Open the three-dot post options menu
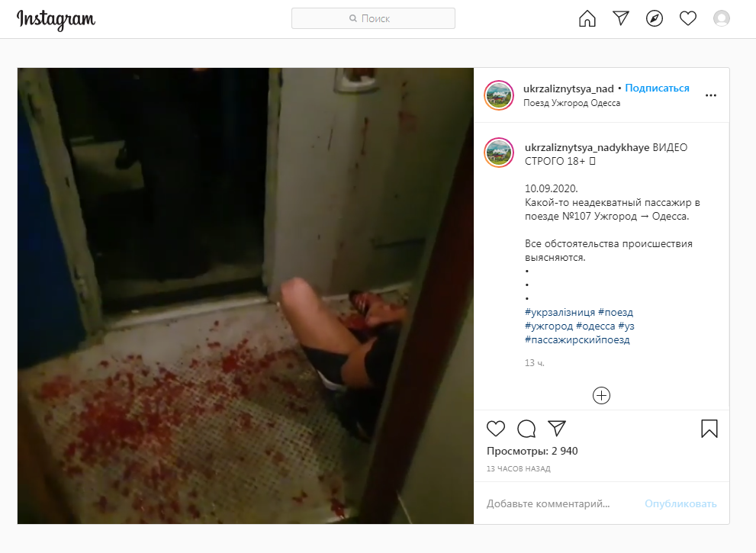 (x=711, y=95)
